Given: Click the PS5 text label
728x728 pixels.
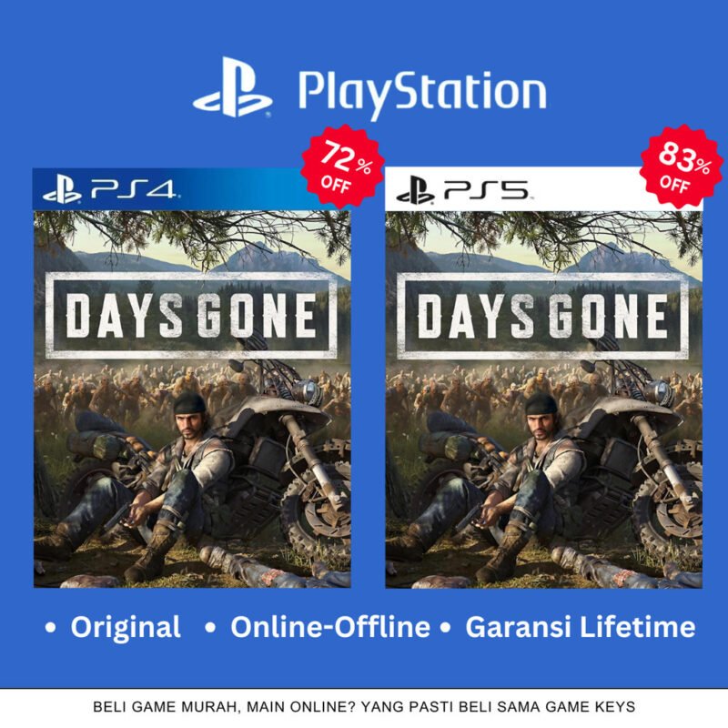Looking at the screenshot, I should pos(486,189).
